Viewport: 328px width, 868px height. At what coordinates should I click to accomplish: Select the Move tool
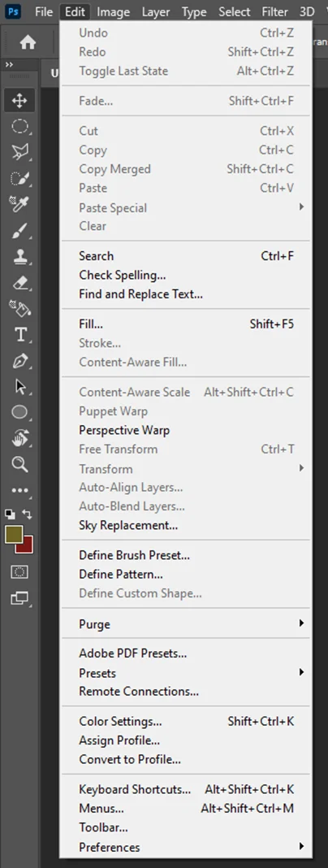[20, 101]
